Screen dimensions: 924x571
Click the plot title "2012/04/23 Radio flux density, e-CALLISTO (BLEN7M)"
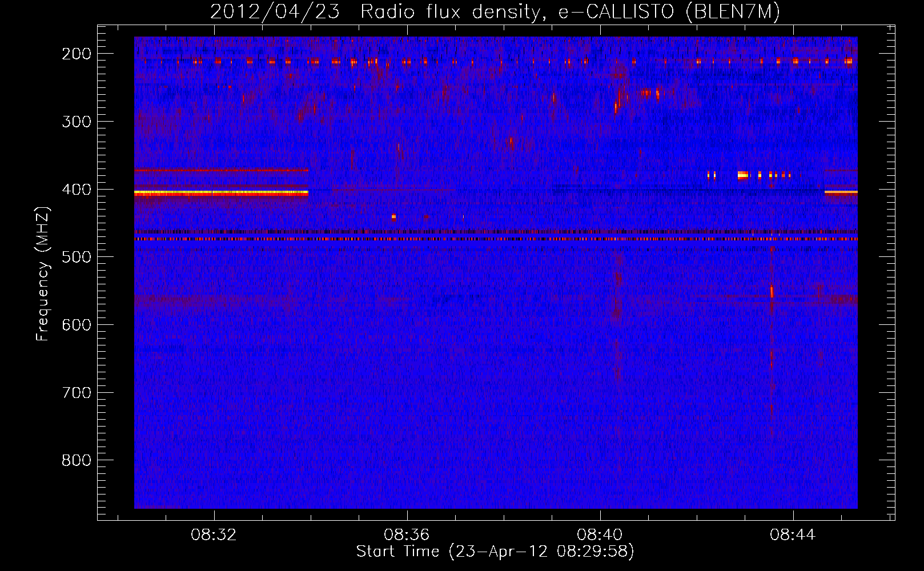coord(495,11)
